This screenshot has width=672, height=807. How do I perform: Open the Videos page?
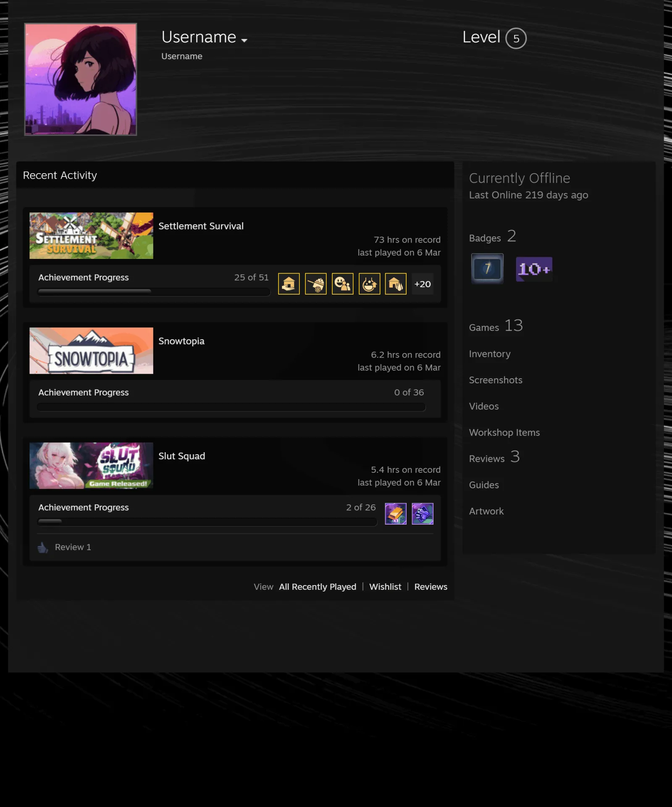pyautogui.click(x=484, y=406)
